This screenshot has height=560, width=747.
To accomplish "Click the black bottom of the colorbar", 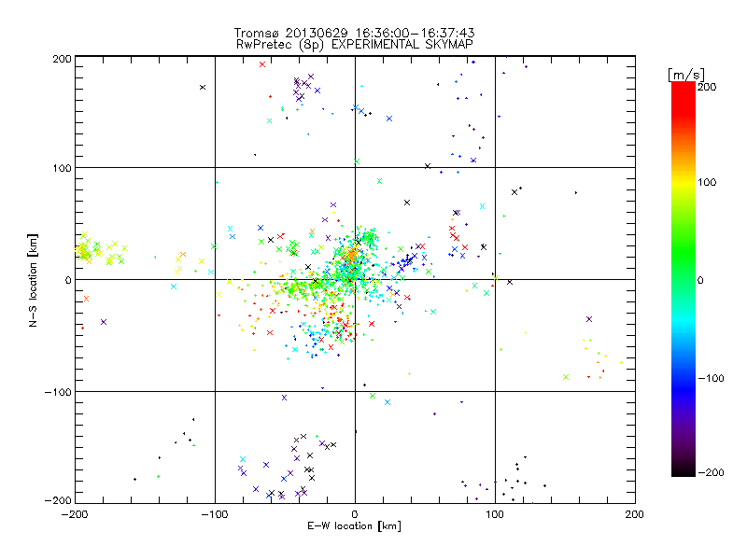I will 684,469.
